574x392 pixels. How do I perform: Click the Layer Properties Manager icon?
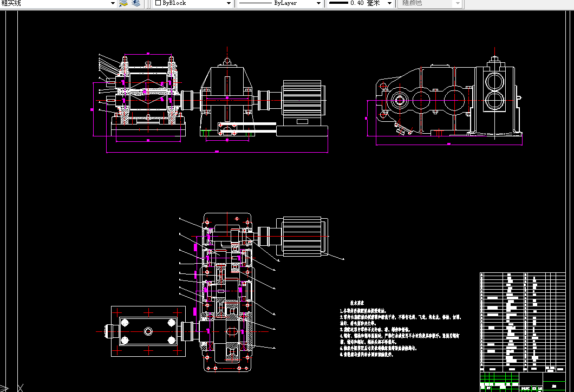pos(123,3)
